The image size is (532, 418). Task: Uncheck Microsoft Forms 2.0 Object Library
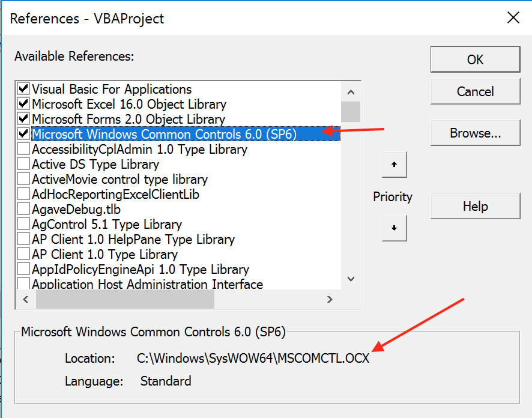tap(23, 119)
